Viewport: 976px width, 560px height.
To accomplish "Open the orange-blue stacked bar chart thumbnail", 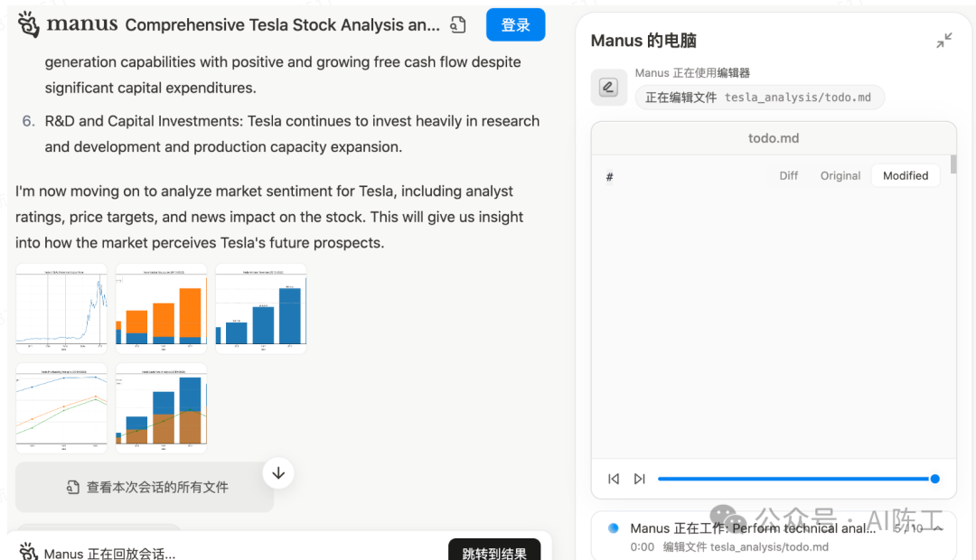I will (161, 307).
